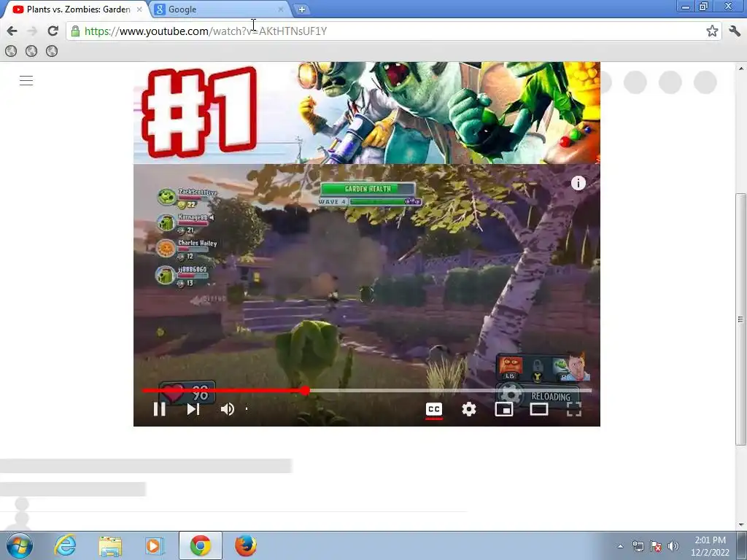Open the taskbar clock and date
Viewport: 747px width, 560px height.
(x=710, y=546)
